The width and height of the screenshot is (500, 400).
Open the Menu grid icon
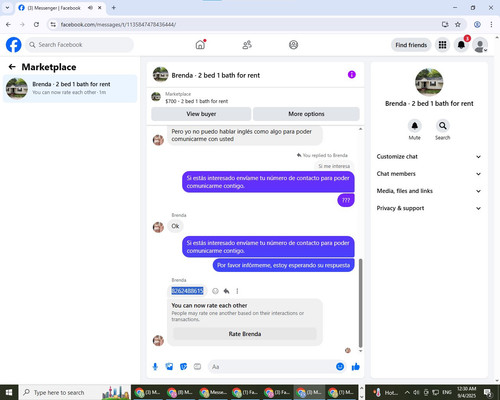coord(442,45)
